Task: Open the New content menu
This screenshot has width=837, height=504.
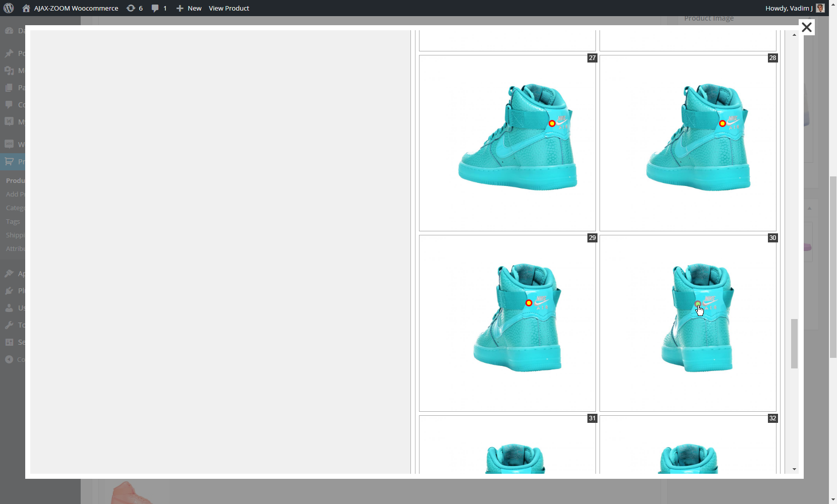Action: click(189, 8)
